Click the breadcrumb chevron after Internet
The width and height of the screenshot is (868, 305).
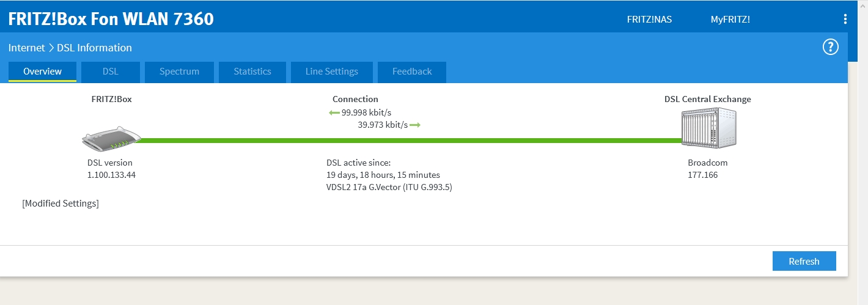point(51,48)
